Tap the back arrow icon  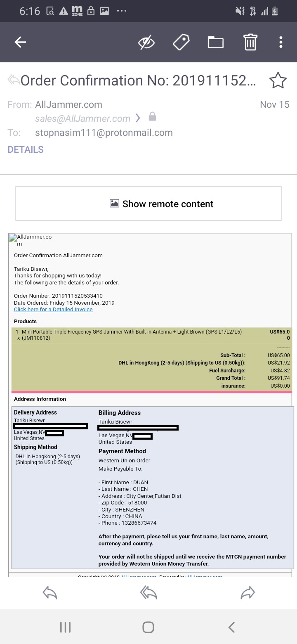pos(20,42)
